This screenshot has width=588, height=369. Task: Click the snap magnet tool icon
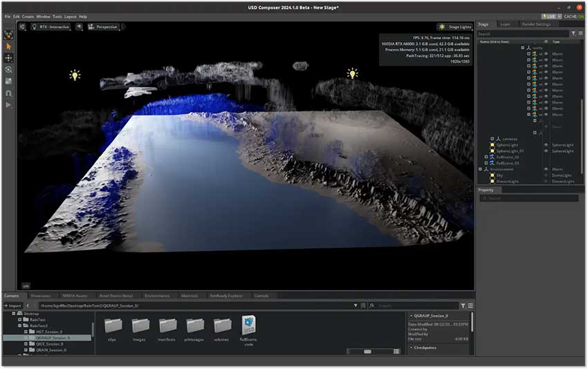pyautogui.click(x=9, y=93)
